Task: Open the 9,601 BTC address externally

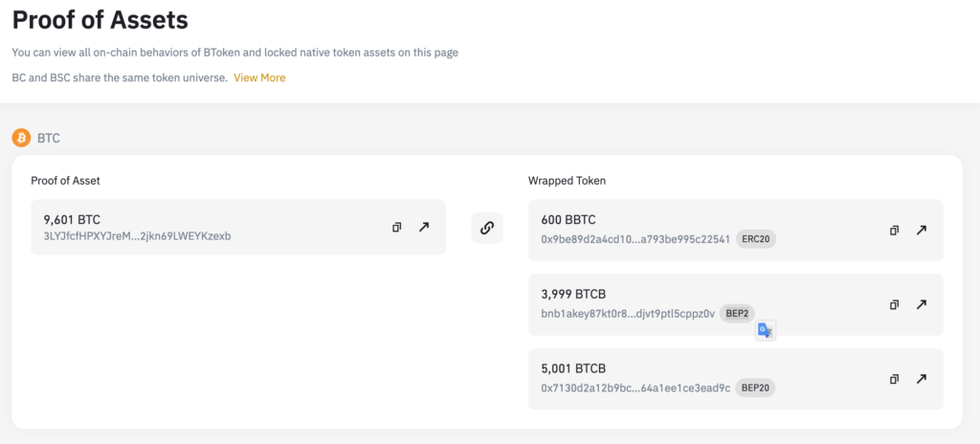Action: tap(424, 227)
